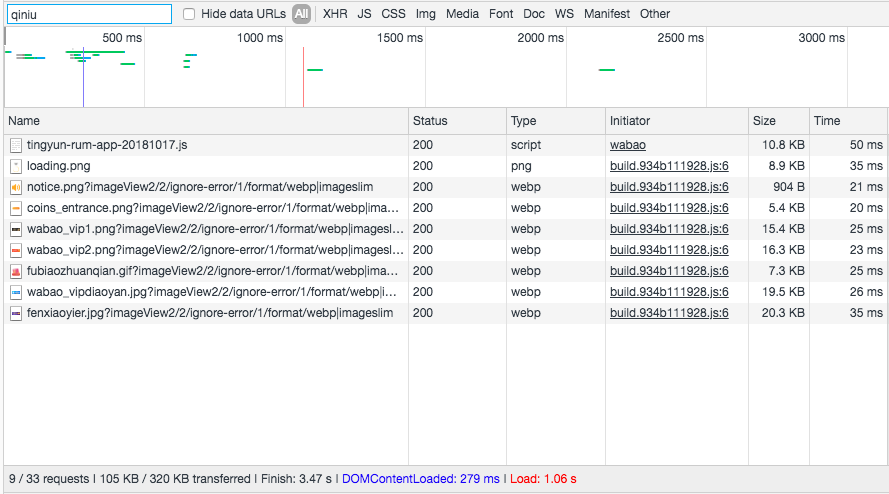The width and height of the screenshot is (889, 494).
Task: Filter requests by XHR
Action: tap(335, 14)
